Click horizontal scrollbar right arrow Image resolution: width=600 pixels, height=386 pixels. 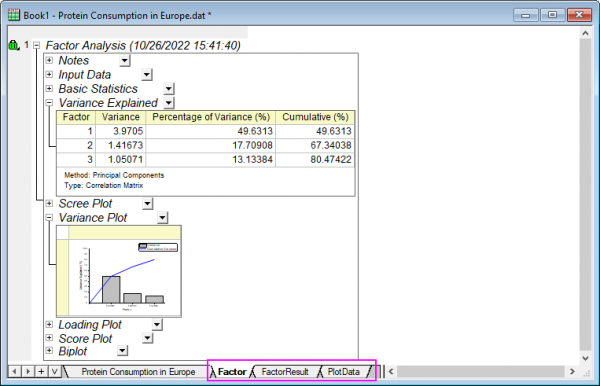click(572, 371)
